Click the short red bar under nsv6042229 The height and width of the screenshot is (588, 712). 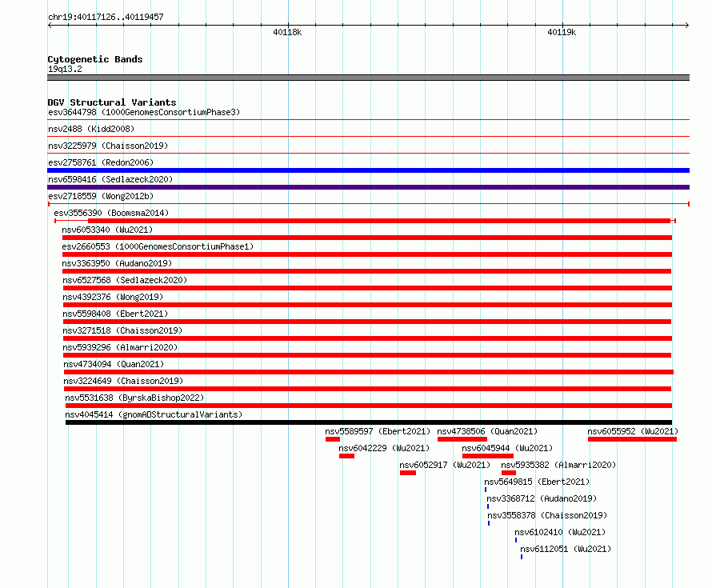pos(347,456)
